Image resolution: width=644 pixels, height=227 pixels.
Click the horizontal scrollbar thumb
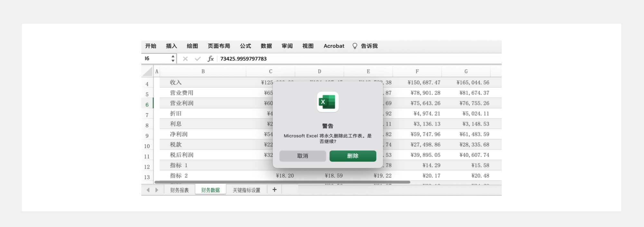[282, 182]
